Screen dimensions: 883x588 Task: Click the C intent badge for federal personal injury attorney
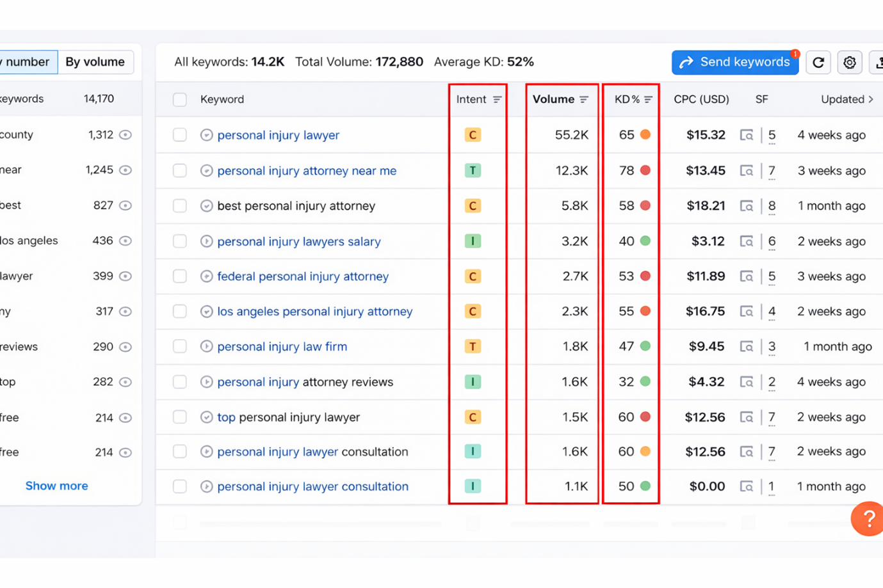473,276
